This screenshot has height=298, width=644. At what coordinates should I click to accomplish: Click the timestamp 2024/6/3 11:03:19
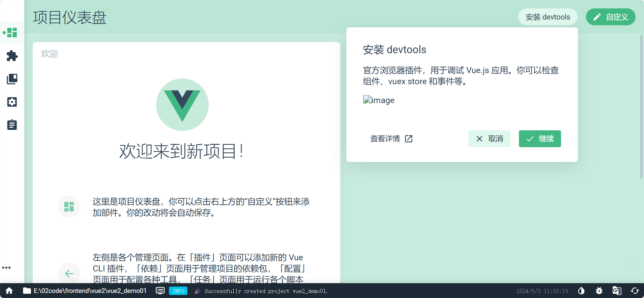pyautogui.click(x=542, y=291)
